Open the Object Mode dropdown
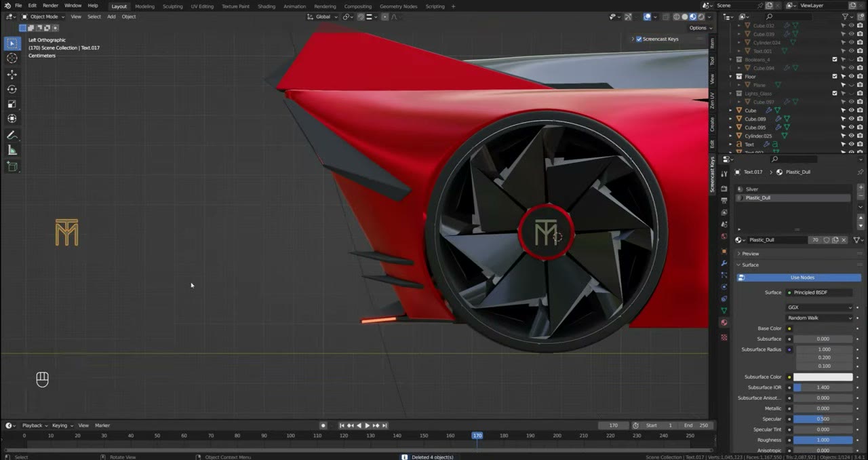The image size is (868, 460). pos(43,16)
